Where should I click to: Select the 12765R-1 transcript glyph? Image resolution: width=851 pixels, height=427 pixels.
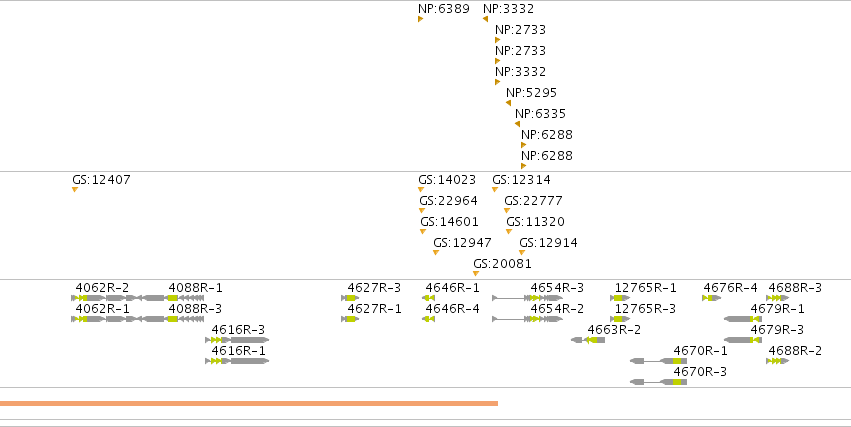tap(620, 298)
